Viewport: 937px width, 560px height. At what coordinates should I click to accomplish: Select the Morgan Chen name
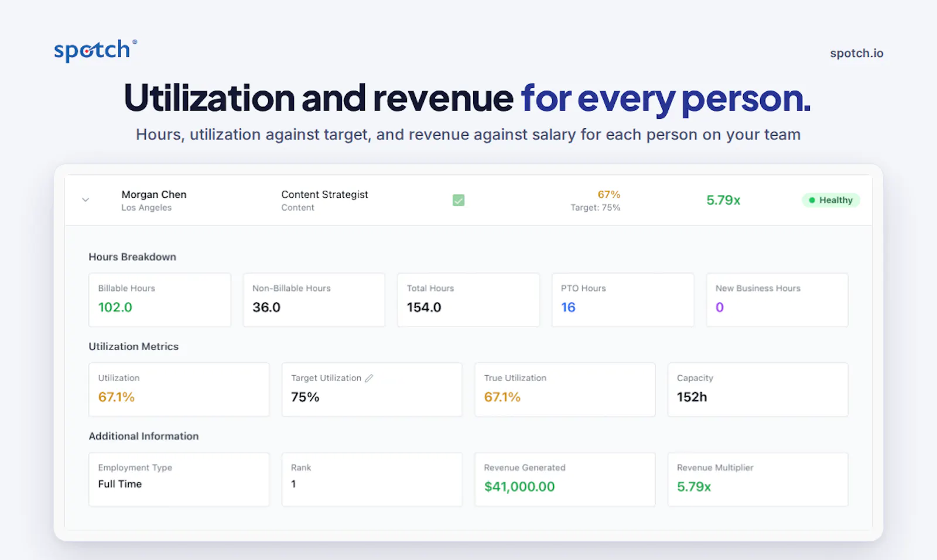154,194
